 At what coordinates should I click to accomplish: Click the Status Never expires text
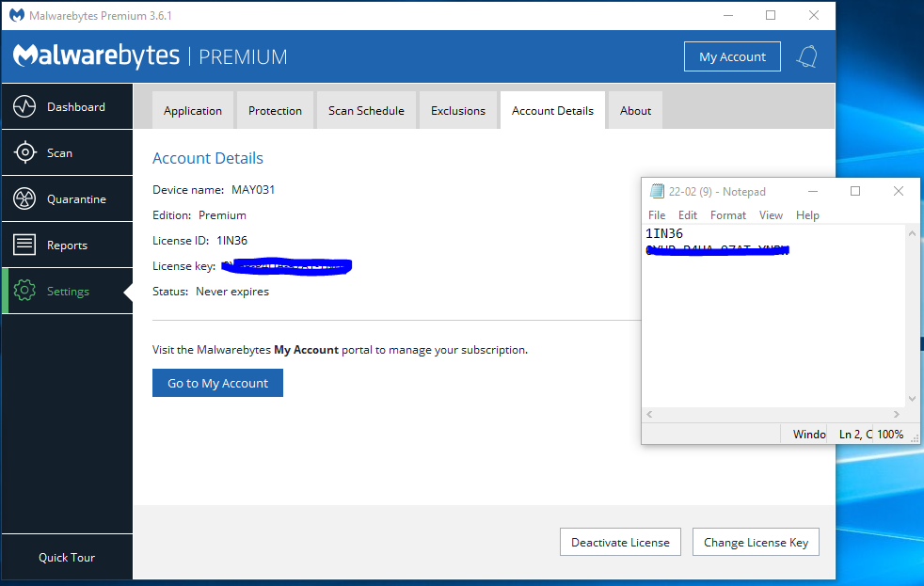point(232,292)
